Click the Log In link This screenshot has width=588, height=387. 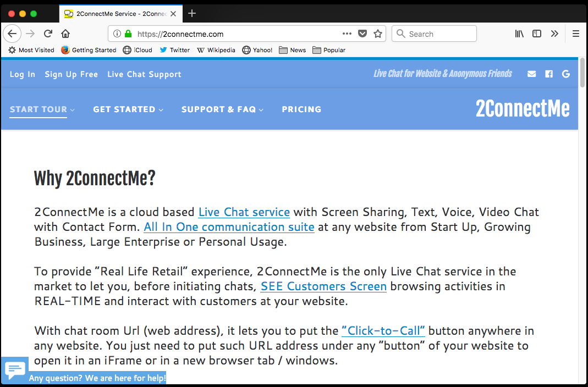[x=23, y=74]
